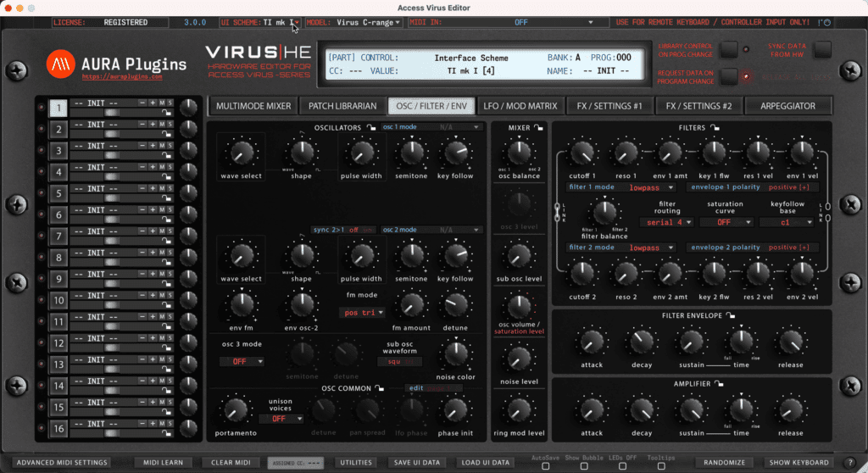Click the AMPLIFIER section lock icon
Image resolution: width=868 pixels, height=473 pixels.
click(x=719, y=383)
